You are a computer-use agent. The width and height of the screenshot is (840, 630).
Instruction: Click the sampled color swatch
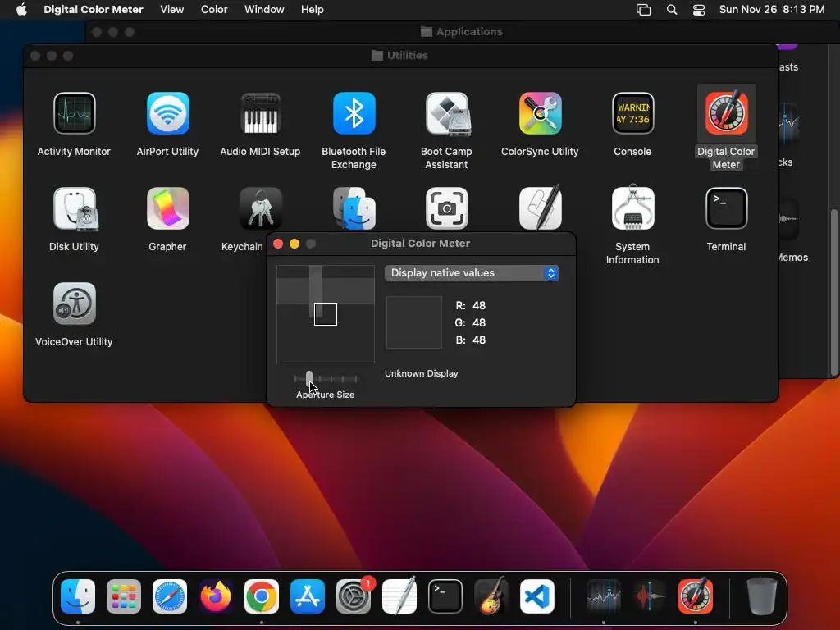[x=414, y=322]
